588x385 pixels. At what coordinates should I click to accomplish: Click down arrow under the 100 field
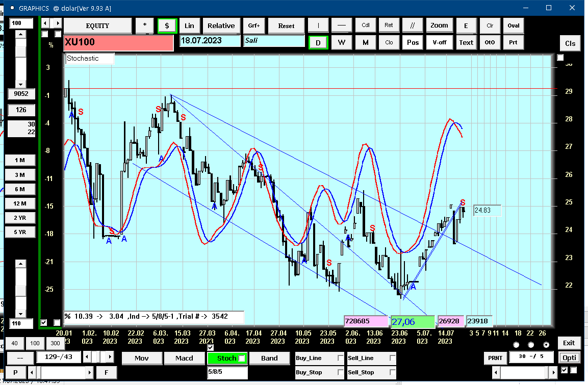point(20,84)
